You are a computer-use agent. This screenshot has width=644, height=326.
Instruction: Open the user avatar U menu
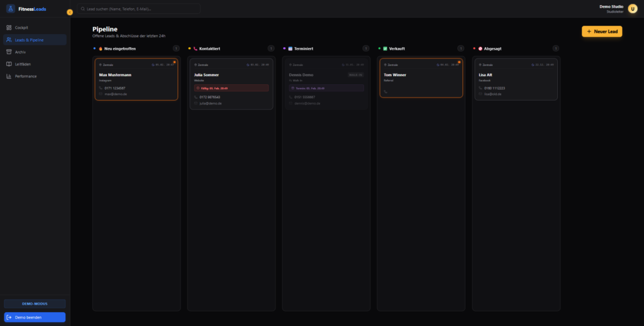[x=632, y=9]
